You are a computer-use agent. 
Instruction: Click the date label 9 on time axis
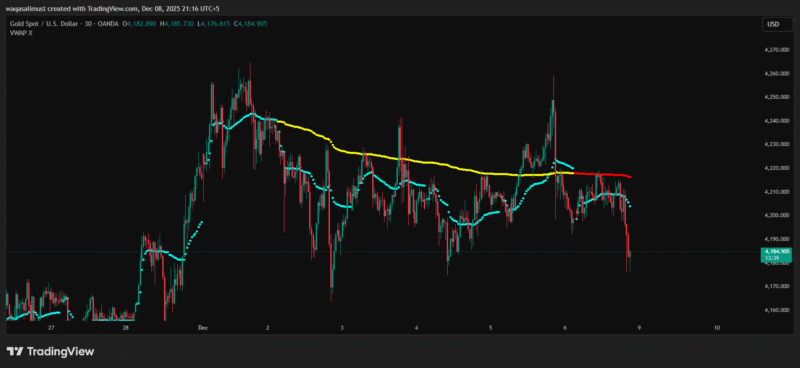click(x=639, y=328)
